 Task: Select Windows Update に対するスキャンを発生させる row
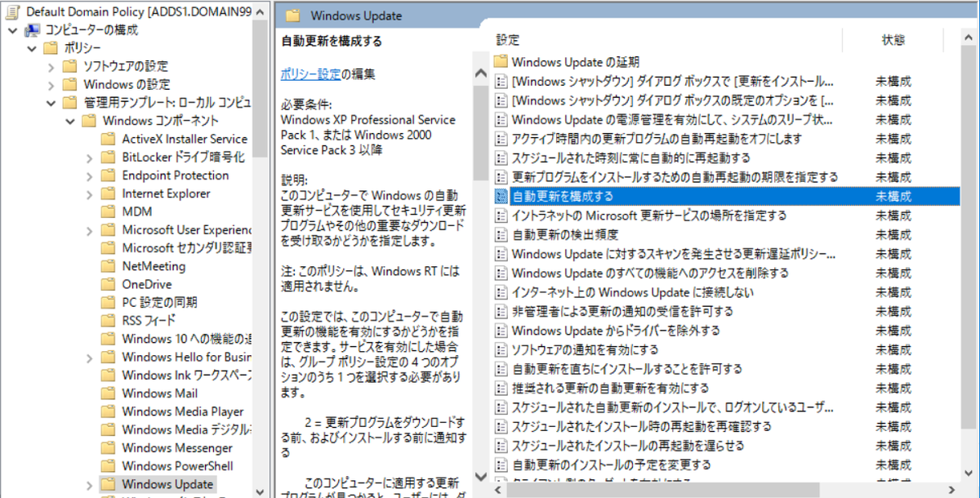[674, 254]
